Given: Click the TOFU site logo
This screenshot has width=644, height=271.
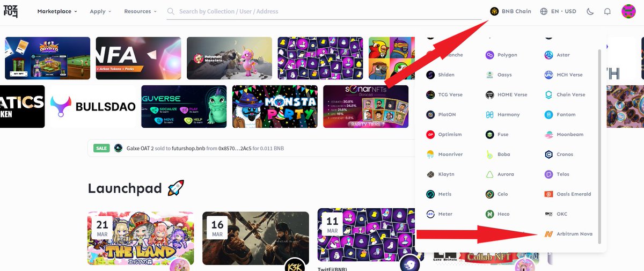Looking at the screenshot, I should 10,11.
